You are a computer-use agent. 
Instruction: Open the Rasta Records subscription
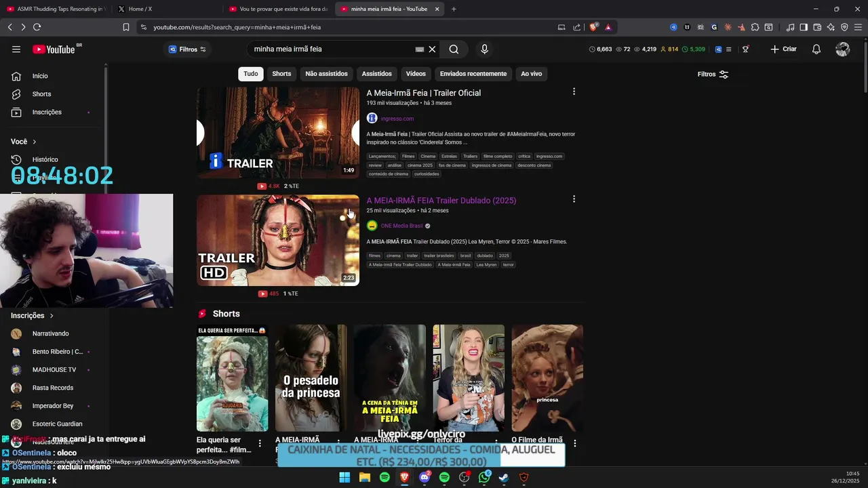click(x=53, y=388)
